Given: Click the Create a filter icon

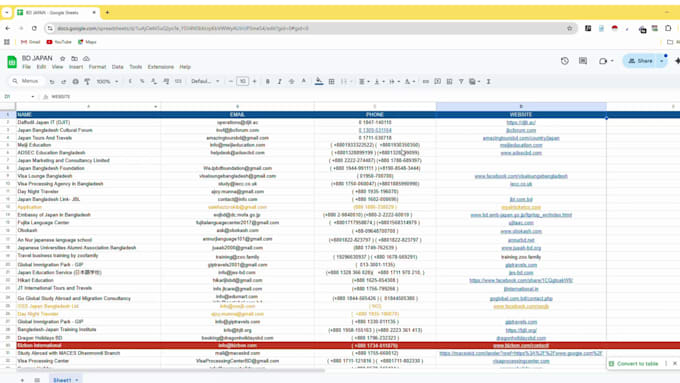Looking at the screenshot, I should (x=461, y=82).
